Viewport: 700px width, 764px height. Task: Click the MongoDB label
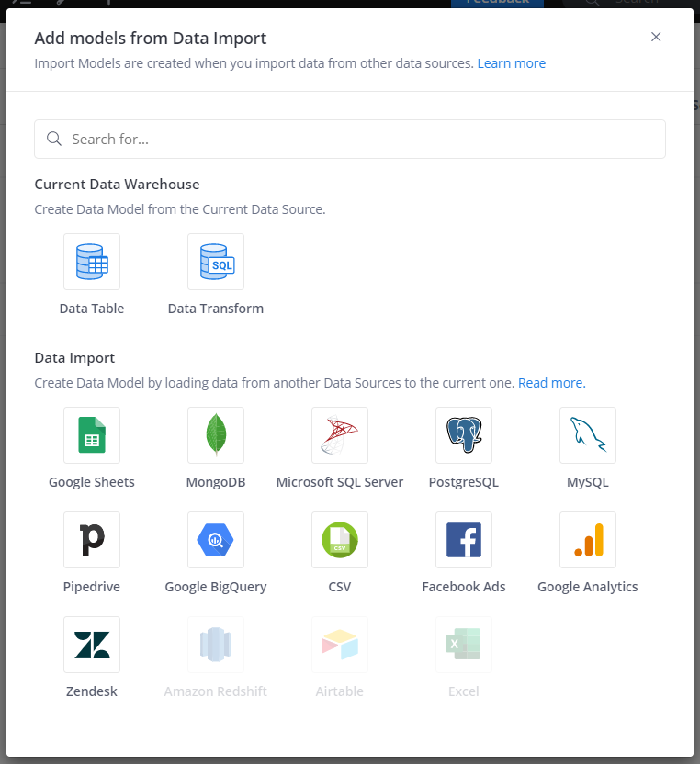point(216,482)
